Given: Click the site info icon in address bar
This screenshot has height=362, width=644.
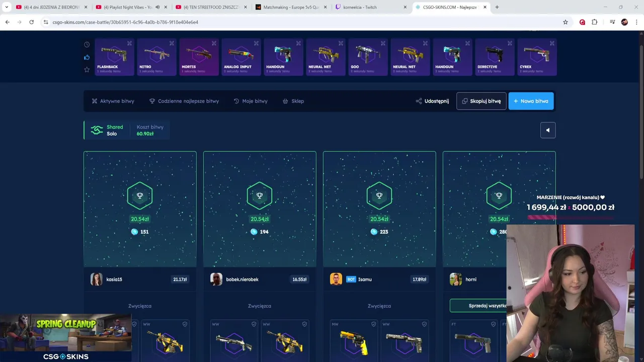Looking at the screenshot, I should (46, 22).
